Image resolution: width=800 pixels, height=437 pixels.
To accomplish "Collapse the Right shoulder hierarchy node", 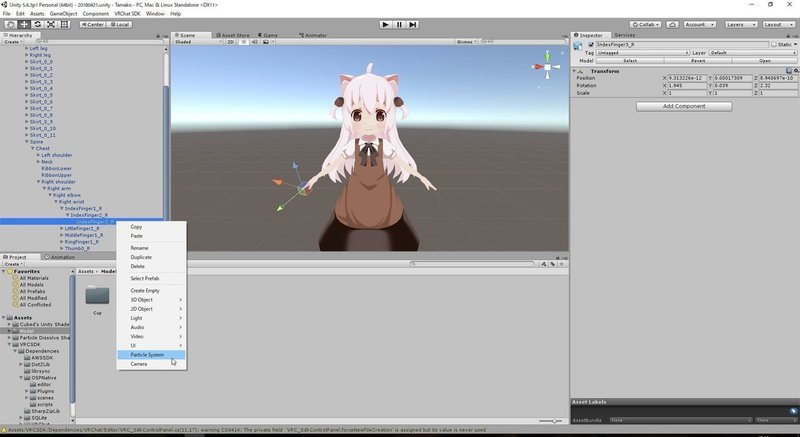I will pos(38,182).
